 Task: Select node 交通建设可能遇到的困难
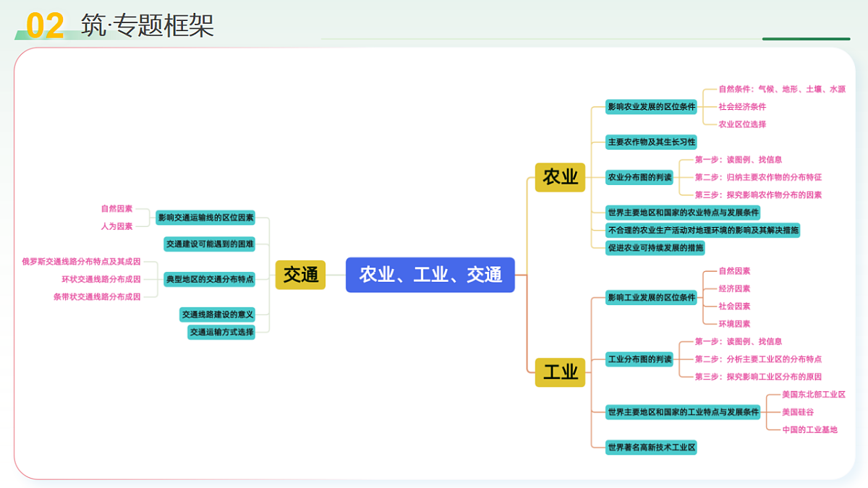point(209,244)
